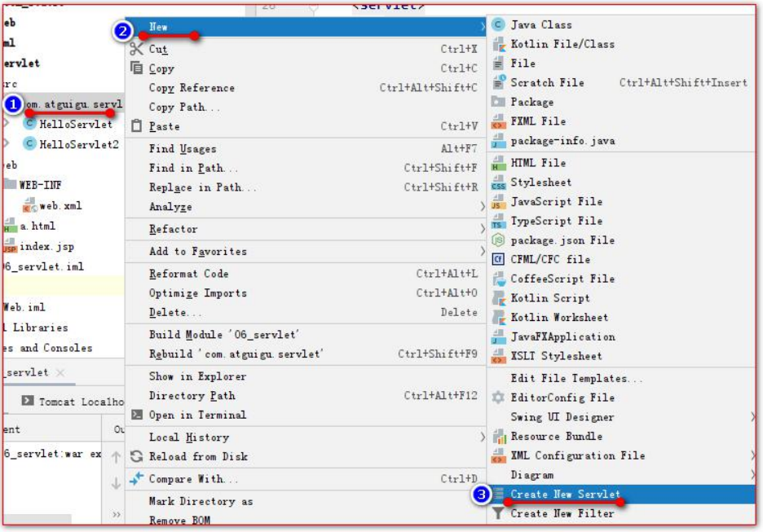Click the Kotlin Worksheet icon
The height and width of the screenshot is (532, 763).
[x=498, y=317]
